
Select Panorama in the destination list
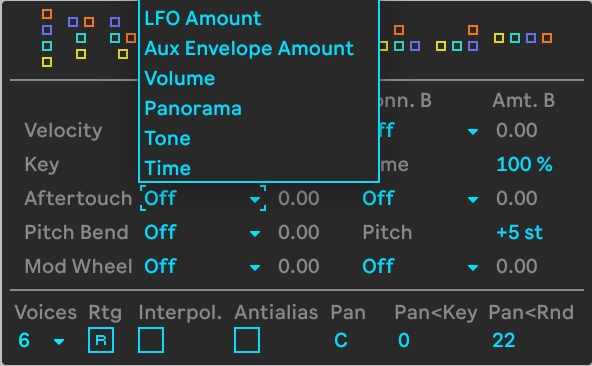pos(193,109)
